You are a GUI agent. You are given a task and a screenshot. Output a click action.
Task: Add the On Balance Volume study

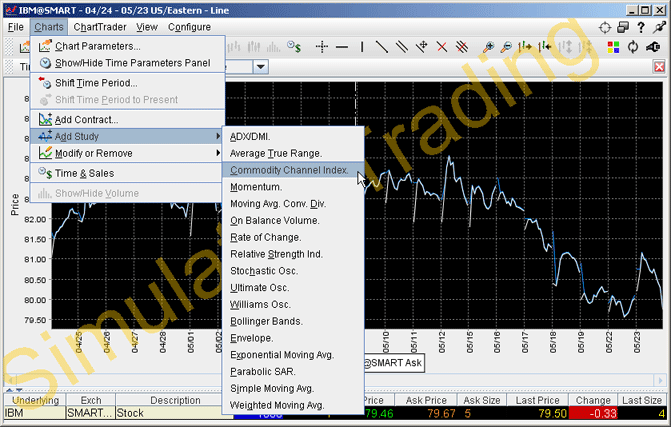tap(293, 220)
